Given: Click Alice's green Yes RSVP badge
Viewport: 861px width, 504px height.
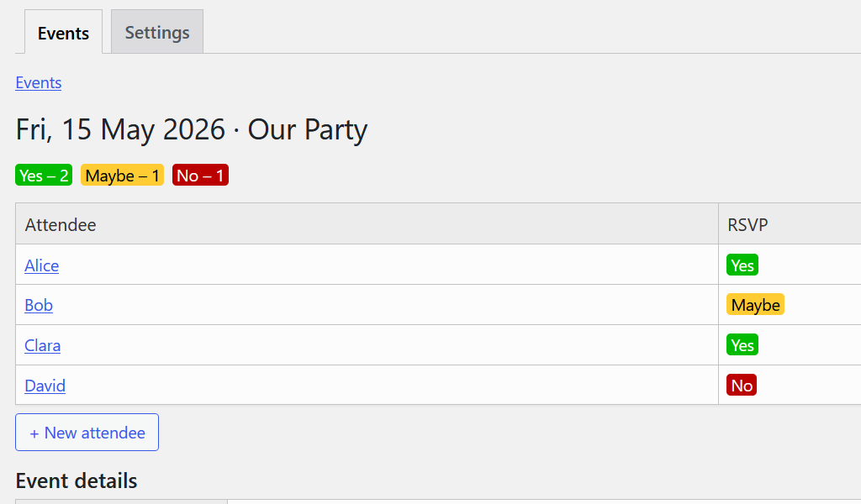Looking at the screenshot, I should click(742, 265).
